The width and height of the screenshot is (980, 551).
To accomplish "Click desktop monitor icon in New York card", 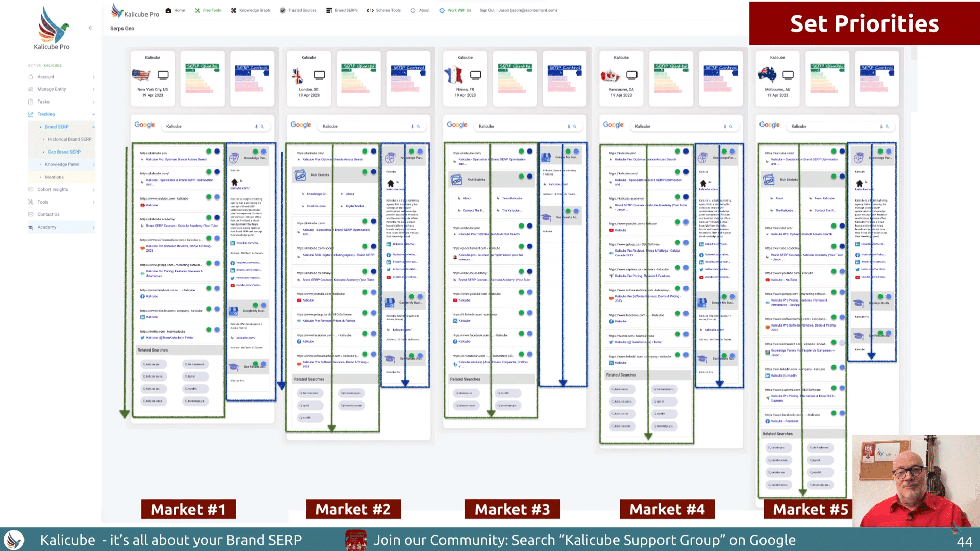I will coord(163,75).
